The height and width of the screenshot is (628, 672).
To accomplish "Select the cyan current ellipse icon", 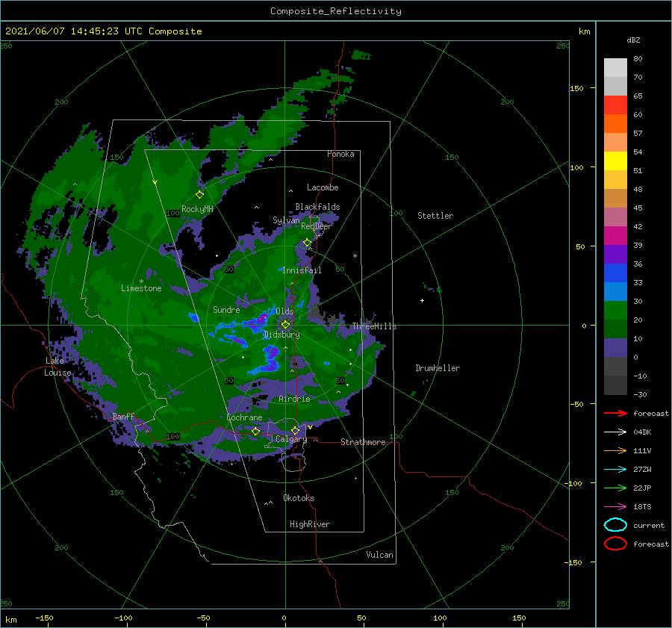I will coord(615,525).
